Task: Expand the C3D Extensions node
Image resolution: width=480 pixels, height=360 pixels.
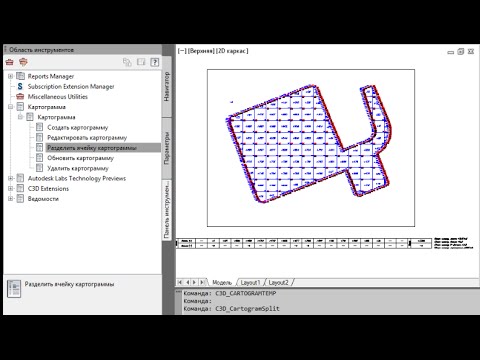Action: (10, 189)
